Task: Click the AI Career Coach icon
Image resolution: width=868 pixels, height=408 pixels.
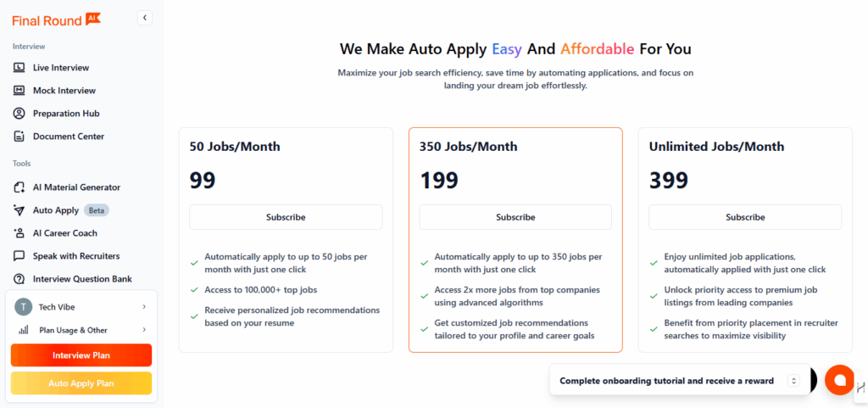Action: pos(19,233)
